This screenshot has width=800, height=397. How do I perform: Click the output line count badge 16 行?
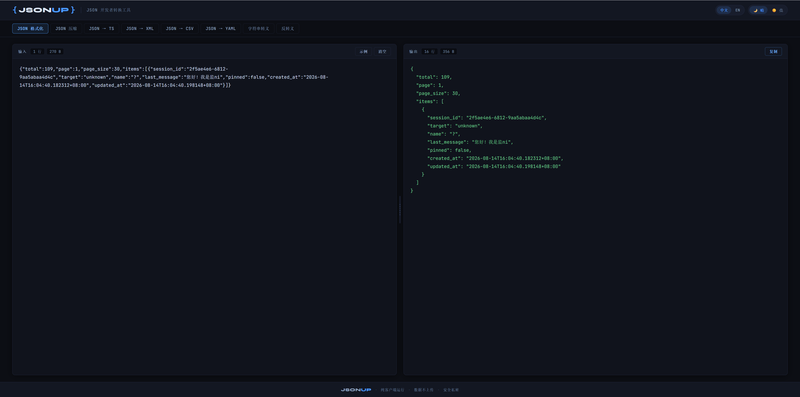click(x=429, y=52)
